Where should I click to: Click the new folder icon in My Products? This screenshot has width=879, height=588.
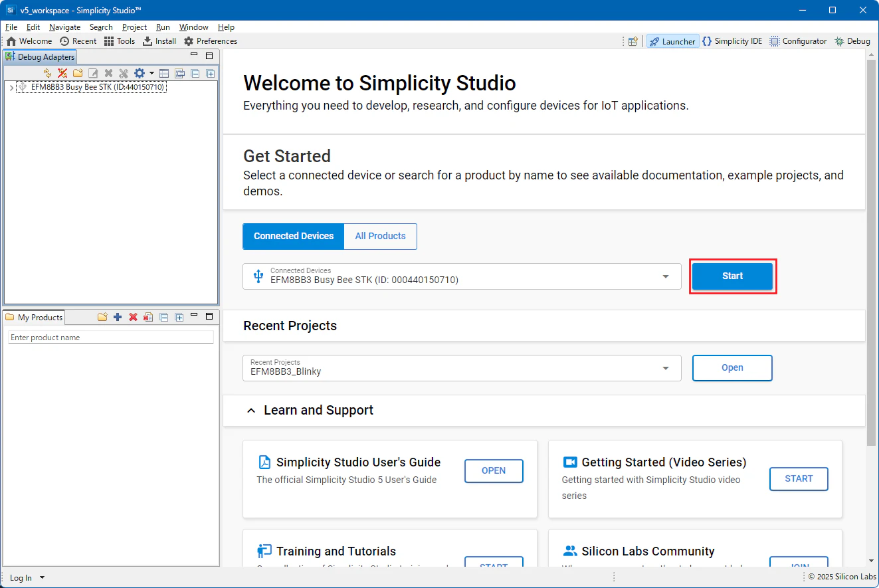102,317
